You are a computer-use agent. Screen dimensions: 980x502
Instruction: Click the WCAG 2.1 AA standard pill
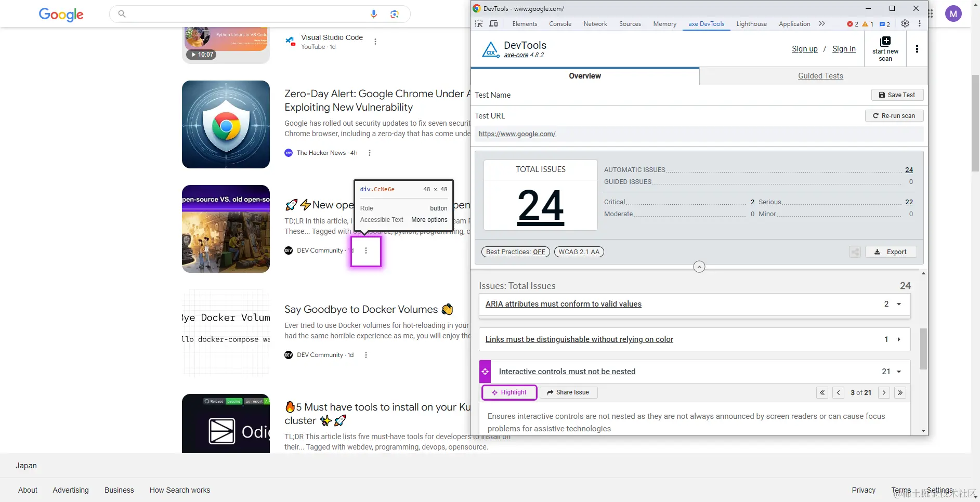579,252
